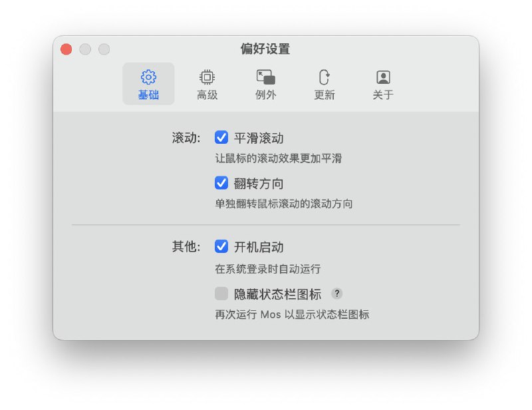Click the question mark help button
The width and height of the screenshot is (532, 410).
click(x=337, y=294)
